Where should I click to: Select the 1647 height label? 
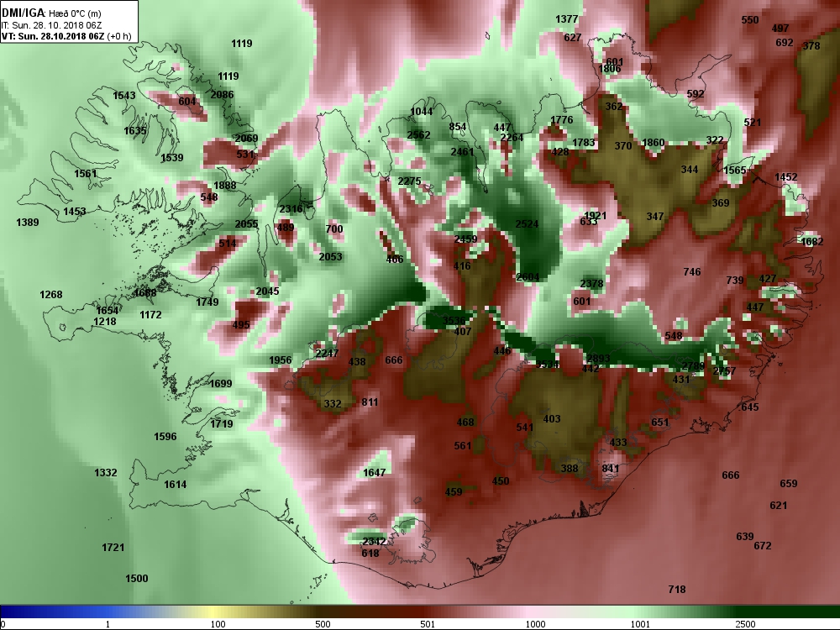click(x=375, y=472)
